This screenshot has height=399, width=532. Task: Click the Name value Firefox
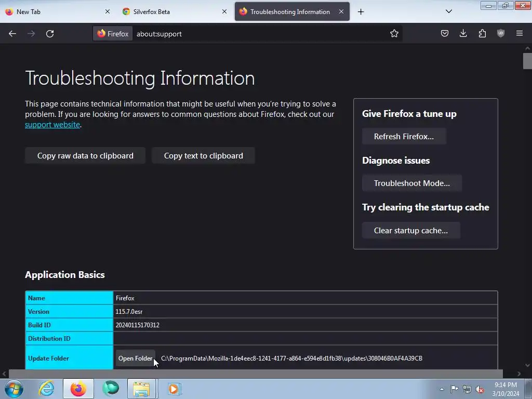tap(125, 298)
